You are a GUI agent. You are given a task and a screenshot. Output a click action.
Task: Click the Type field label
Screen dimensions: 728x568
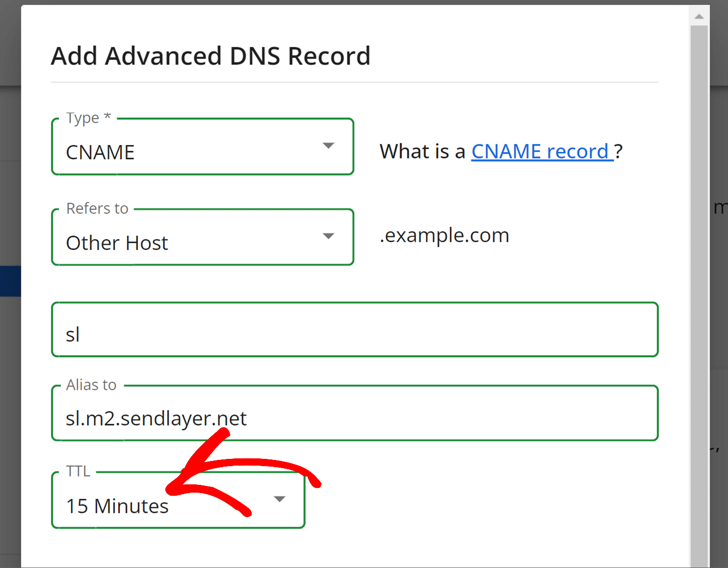(x=88, y=118)
